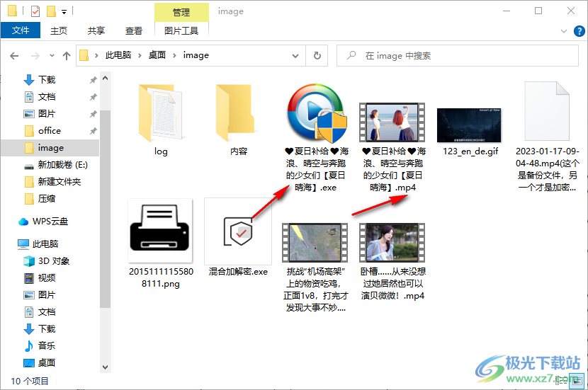Select the 123_en_de.gif file
This screenshot has height=390, width=588.
470,132
